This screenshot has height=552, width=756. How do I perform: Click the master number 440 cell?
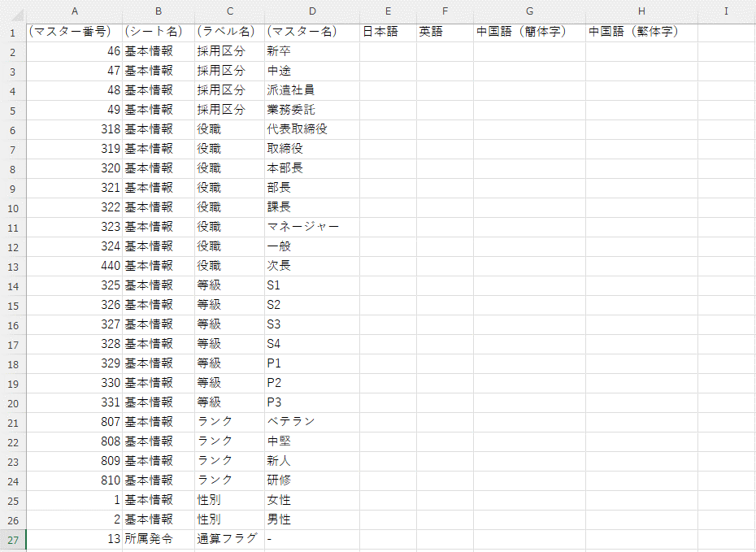[74, 266]
